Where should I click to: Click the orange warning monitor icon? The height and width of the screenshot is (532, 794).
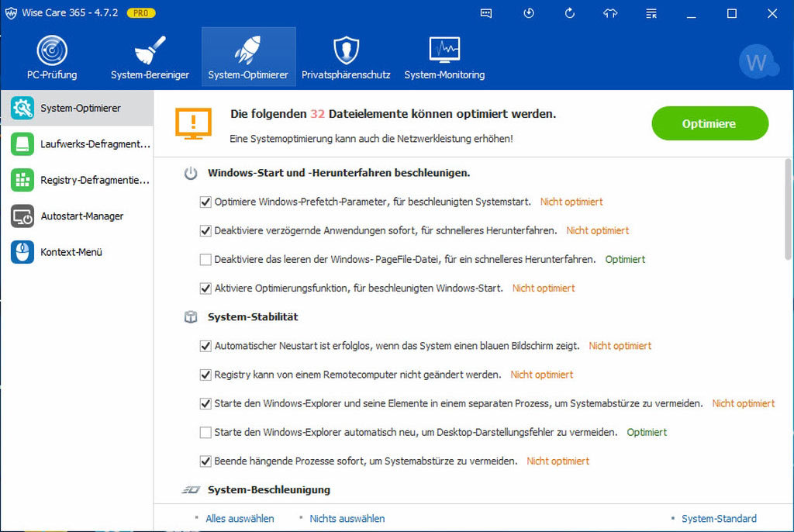[193, 123]
